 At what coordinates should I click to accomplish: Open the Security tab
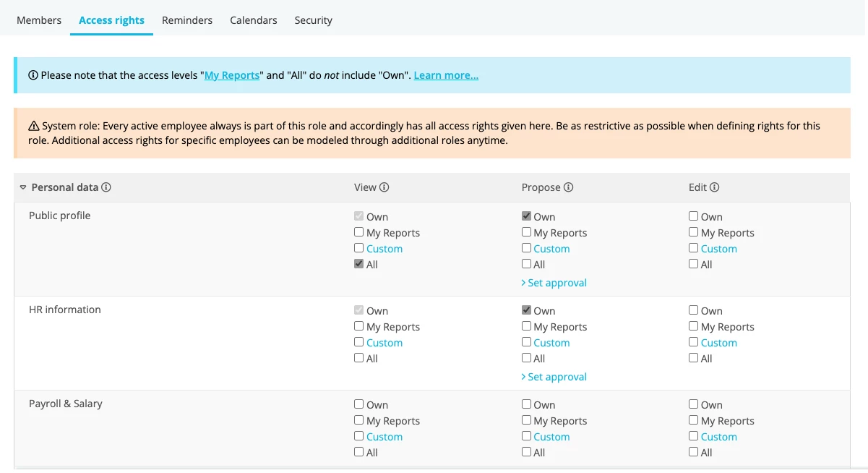click(x=314, y=20)
